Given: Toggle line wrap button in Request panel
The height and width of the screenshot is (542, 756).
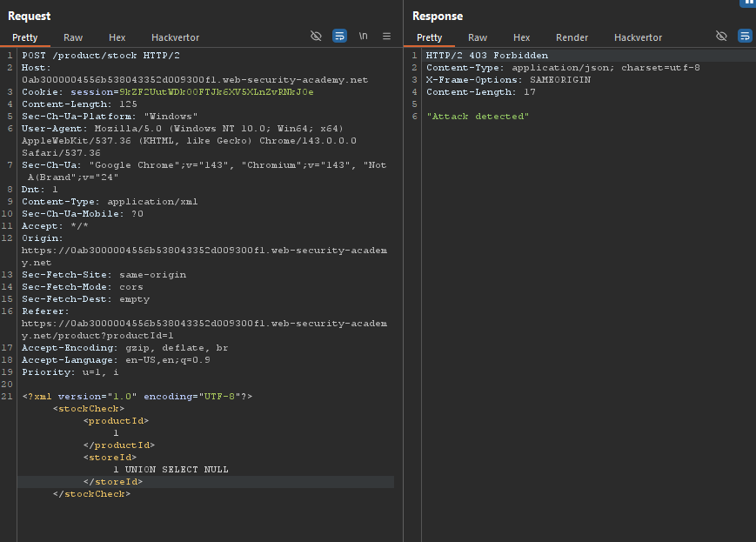Looking at the screenshot, I should coord(339,37).
